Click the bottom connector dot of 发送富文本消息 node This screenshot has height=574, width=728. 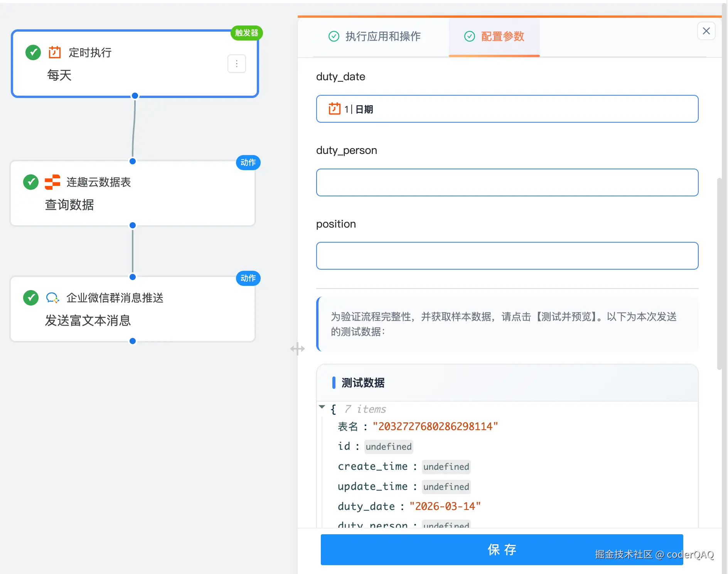(x=133, y=341)
